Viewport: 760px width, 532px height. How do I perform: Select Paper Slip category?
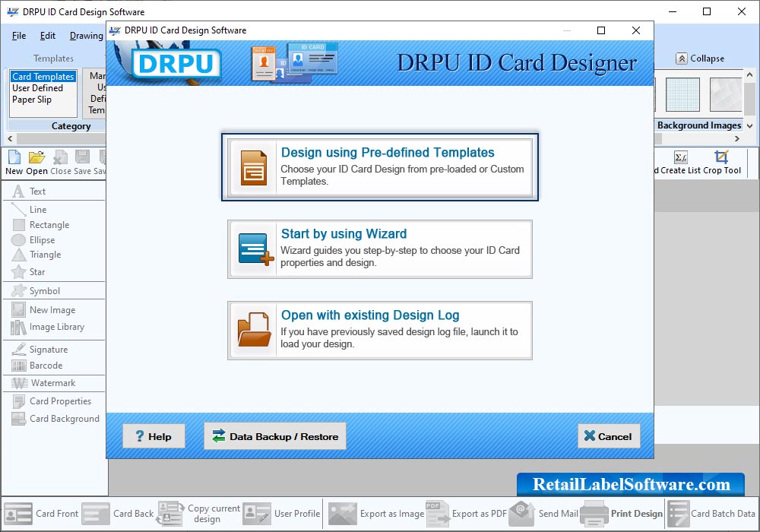coord(31,100)
